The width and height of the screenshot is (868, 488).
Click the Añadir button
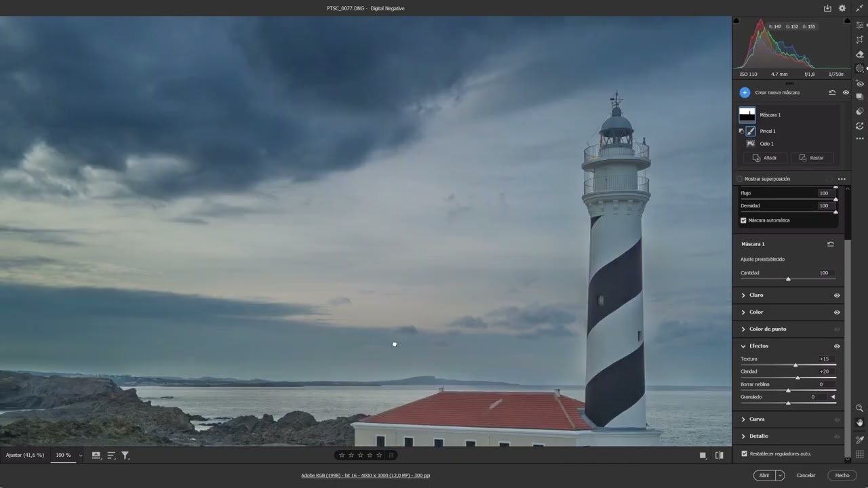[x=764, y=158]
